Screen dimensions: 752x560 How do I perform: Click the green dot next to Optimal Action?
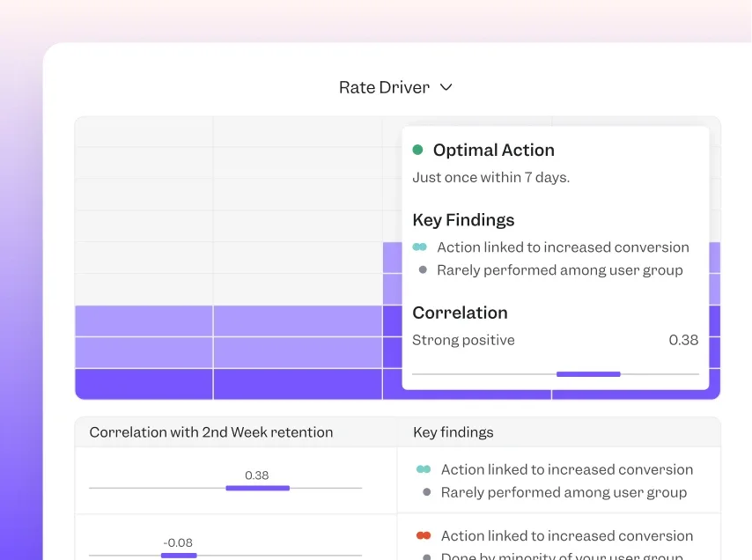tap(417, 150)
